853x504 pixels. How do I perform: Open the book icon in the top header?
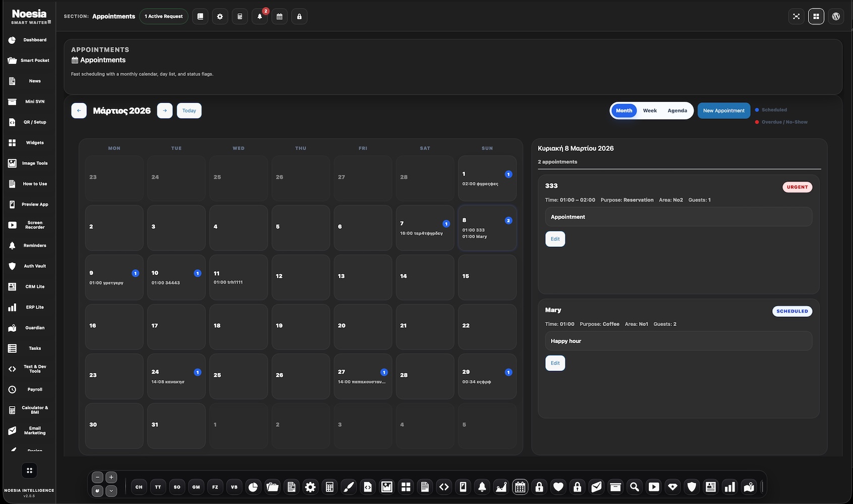pyautogui.click(x=200, y=17)
